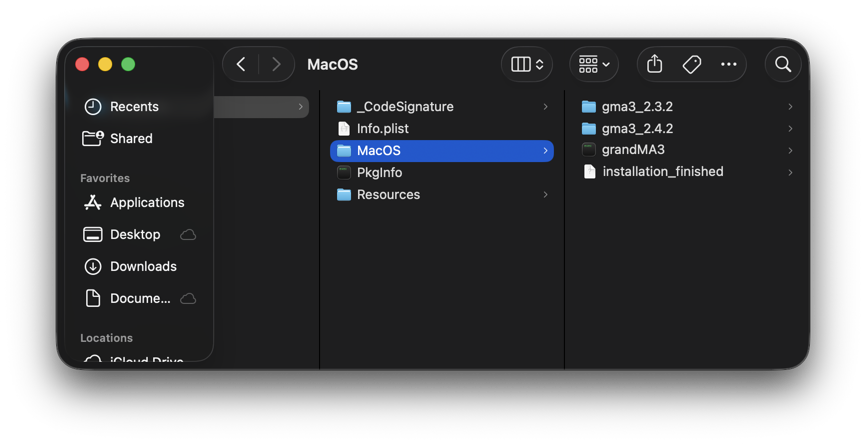Click the Share icon in toolbar
The image size is (866, 444).
pos(654,64)
